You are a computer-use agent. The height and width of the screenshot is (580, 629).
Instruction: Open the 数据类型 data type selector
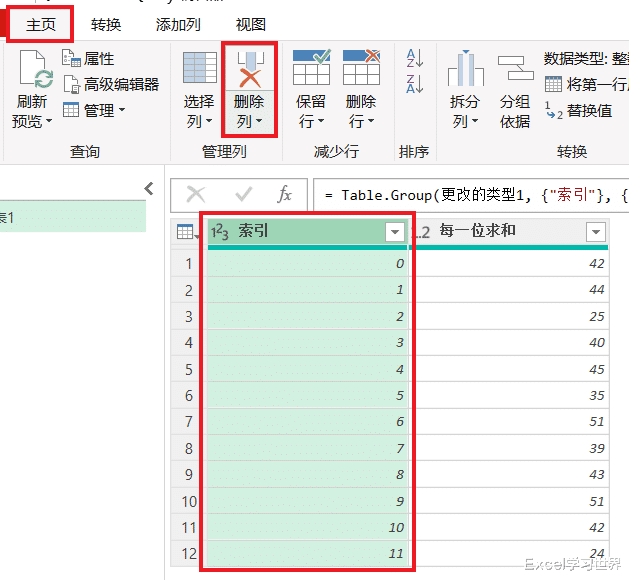(586, 59)
